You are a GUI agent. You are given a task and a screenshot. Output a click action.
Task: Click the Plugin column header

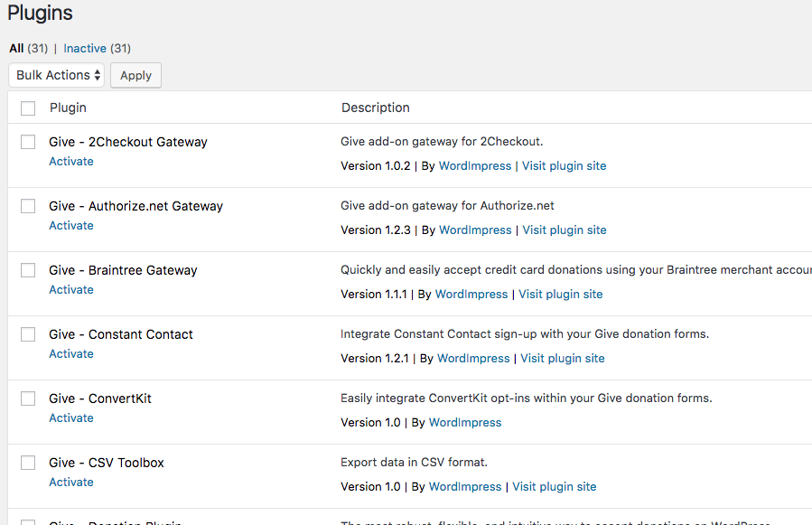(68, 108)
